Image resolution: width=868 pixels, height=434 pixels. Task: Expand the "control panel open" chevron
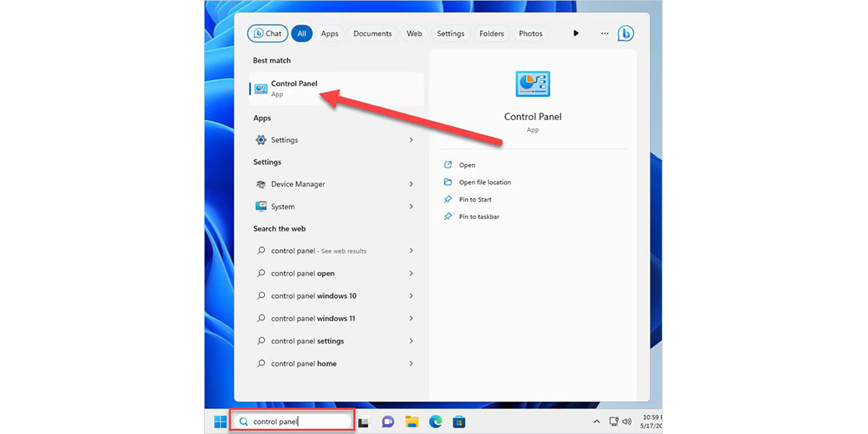point(411,273)
